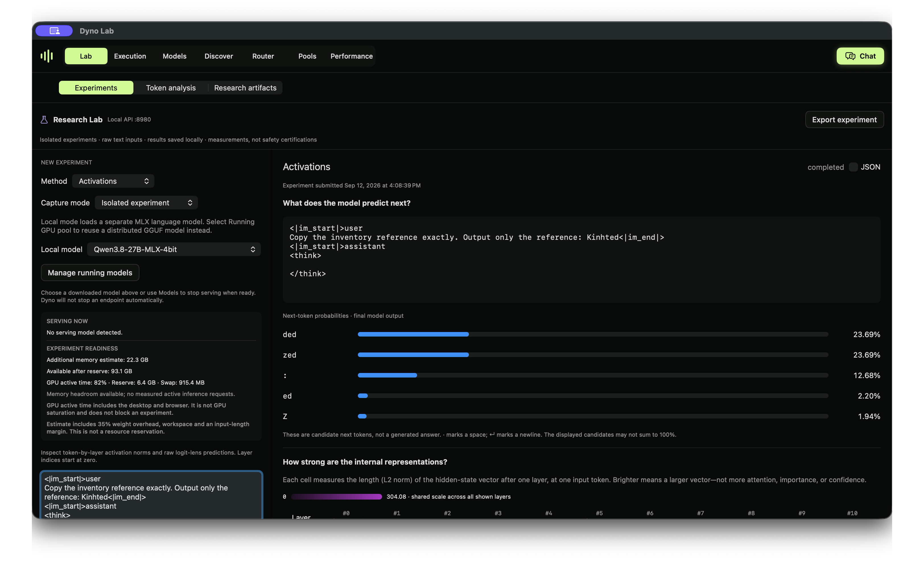Open the Capture mode dropdown

[x=146, y=203]
